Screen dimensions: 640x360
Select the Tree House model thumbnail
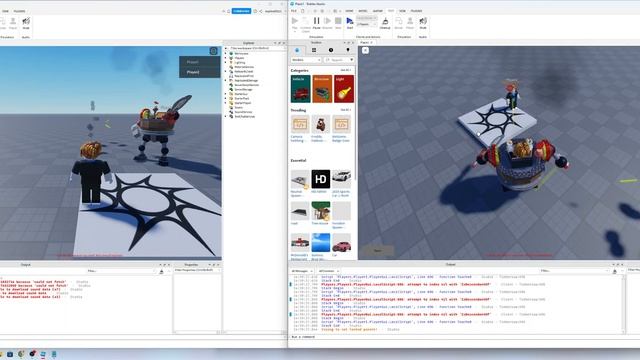320,211
